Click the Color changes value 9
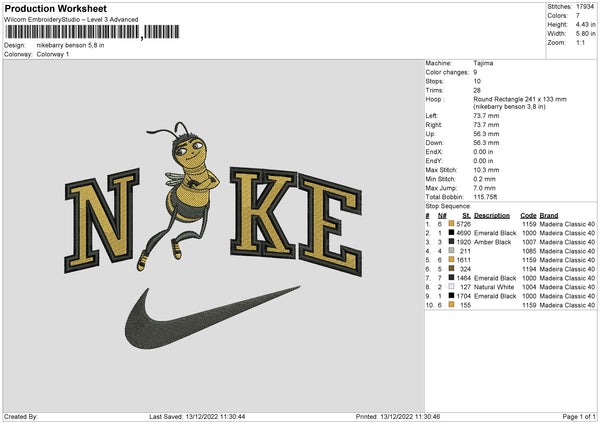 [x=475, y=72]
